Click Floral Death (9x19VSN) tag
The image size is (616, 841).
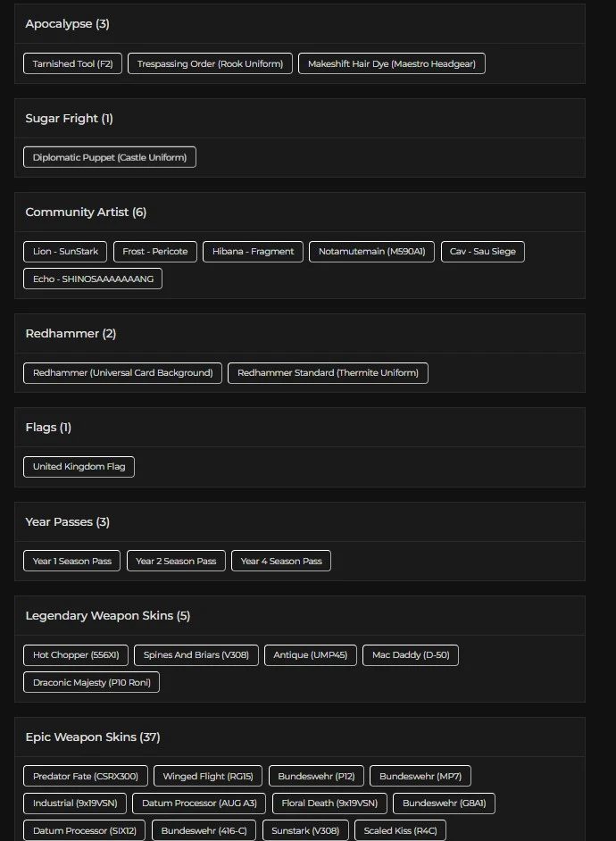[x=329, y=803]
